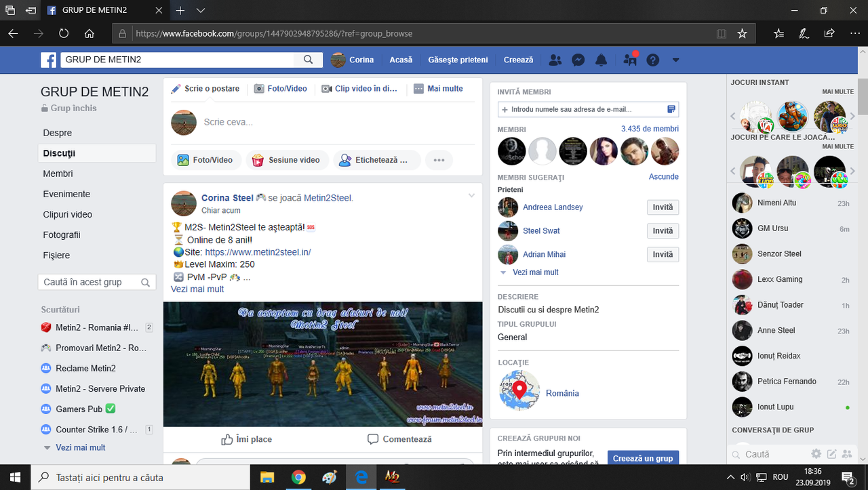Screen dimensions: 868x490
Task: Switch to the Scrie o postare tab
Action: [x=205, y=89]
